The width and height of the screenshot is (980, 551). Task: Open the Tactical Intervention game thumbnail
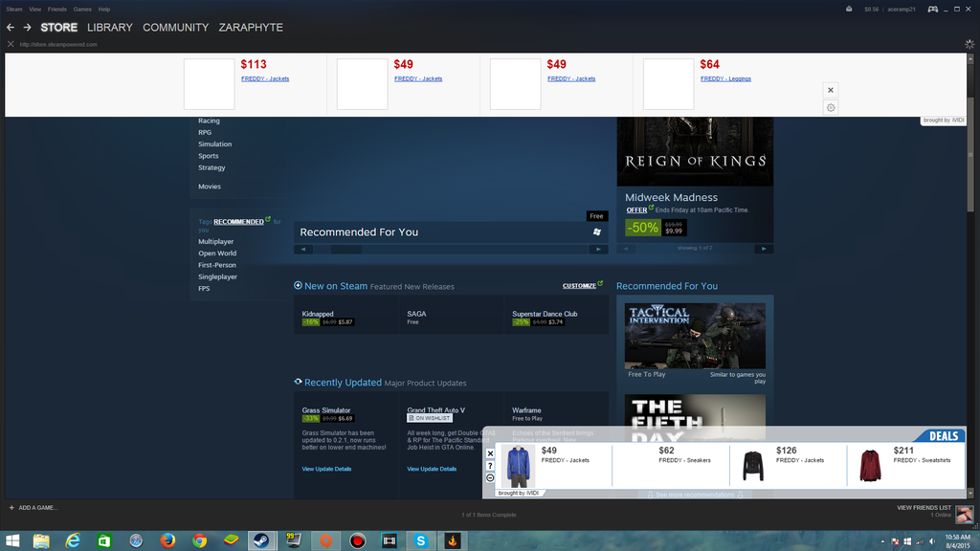[695, 336]
